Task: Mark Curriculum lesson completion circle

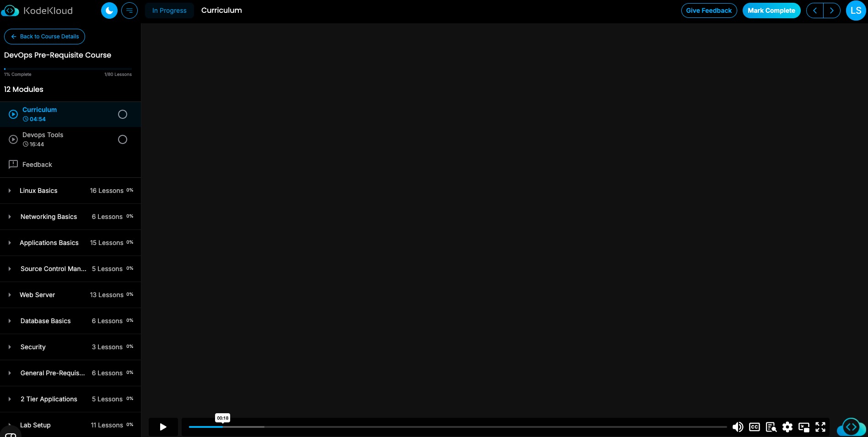Action: point(123,114)
